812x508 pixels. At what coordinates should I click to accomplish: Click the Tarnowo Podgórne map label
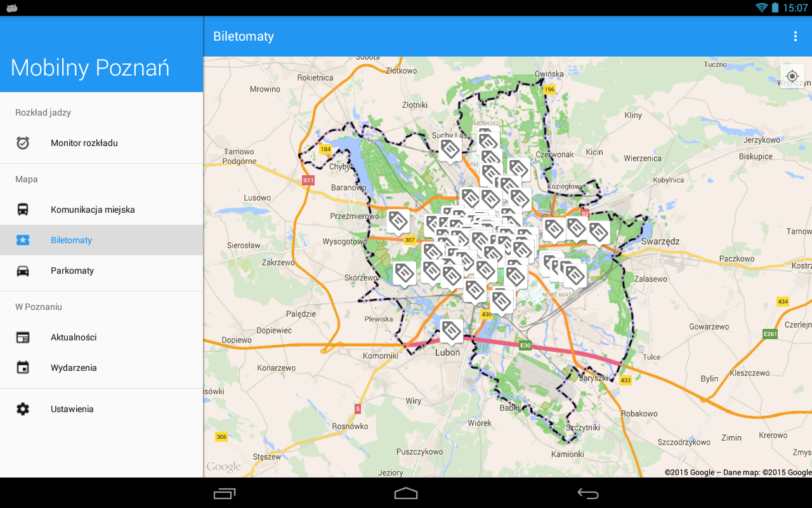[x=239, y=156]
